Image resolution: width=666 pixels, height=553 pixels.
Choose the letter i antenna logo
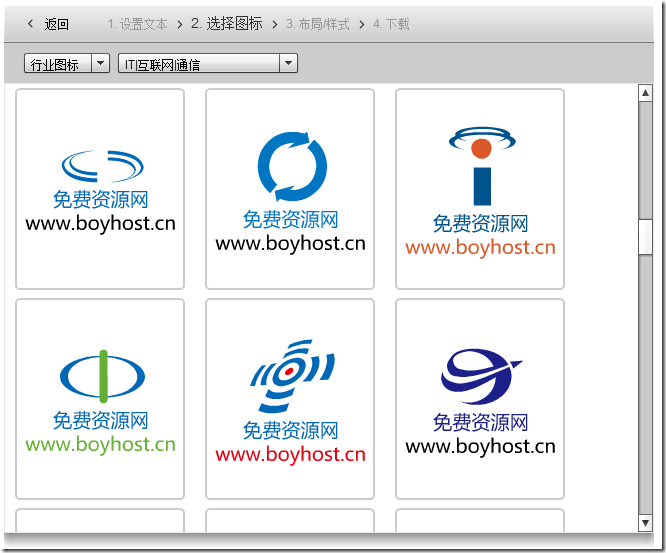click(x=480, y=189)
